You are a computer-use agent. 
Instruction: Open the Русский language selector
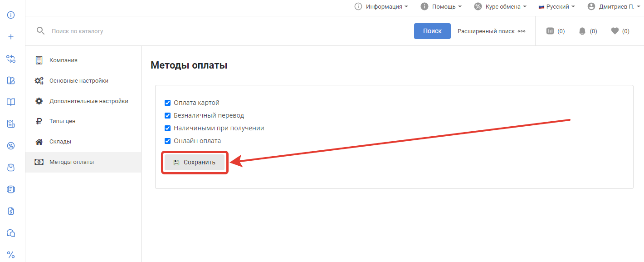[556, 7]
